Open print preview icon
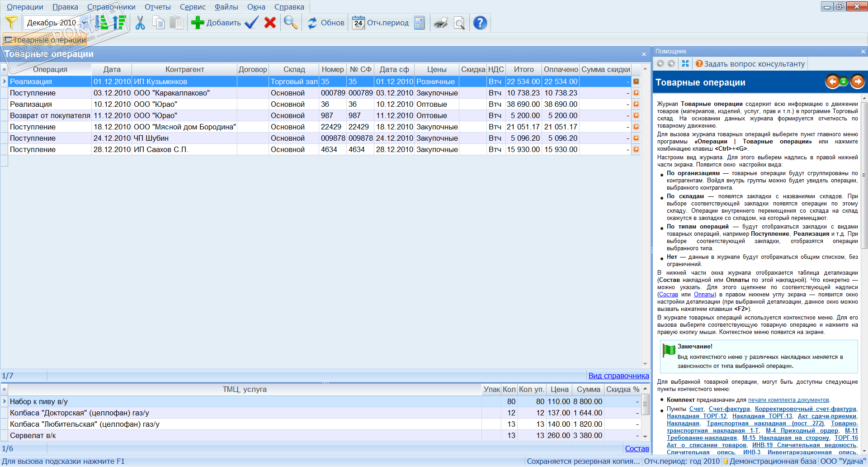The image size is (868, 467). (x=459, y=23)
